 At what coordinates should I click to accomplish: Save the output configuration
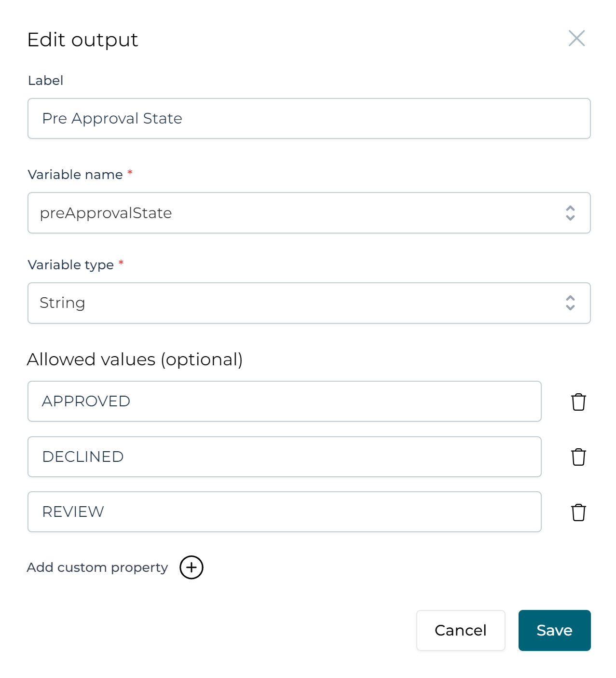coord(554,630)
